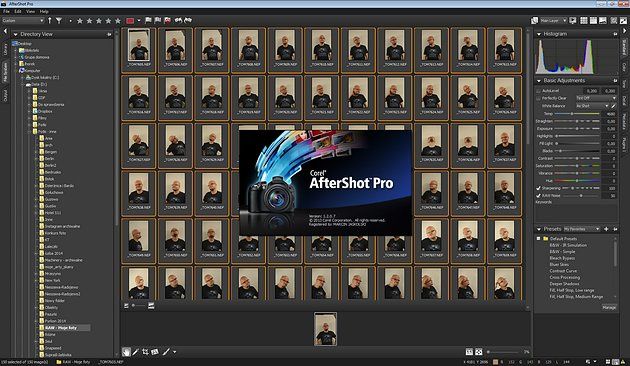This screenshot has width=630, height=366.
Task: Click the white balance eyedropper icon
Action: (614, 106)
